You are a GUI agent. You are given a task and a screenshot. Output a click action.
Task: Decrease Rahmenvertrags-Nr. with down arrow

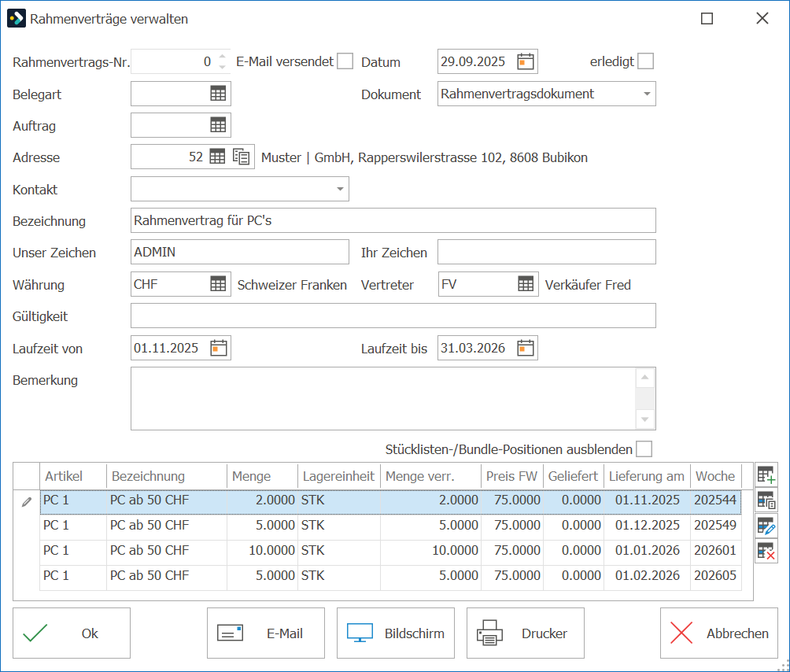click(x=222, y=67)
